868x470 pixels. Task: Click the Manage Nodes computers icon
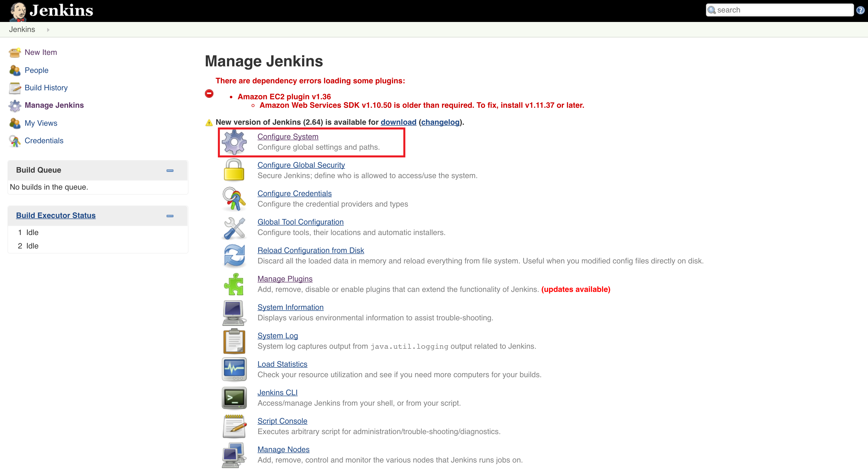coord(234,455)
